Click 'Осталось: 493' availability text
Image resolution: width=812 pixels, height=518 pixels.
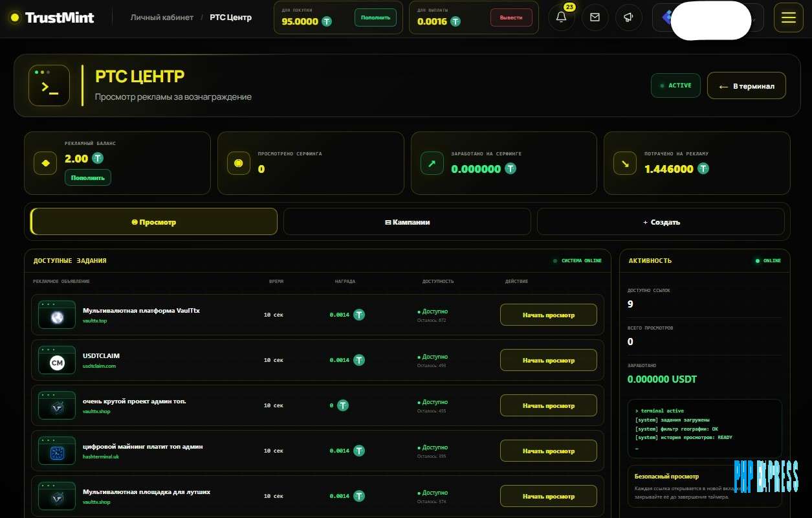point(432,366)
